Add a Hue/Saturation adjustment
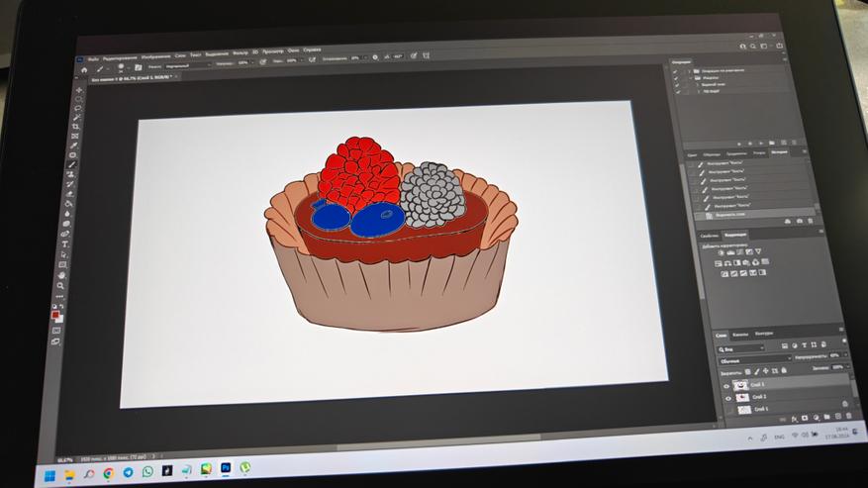This screenshot has height=488, width=868. pyautogui.click(x=718, y=263)
